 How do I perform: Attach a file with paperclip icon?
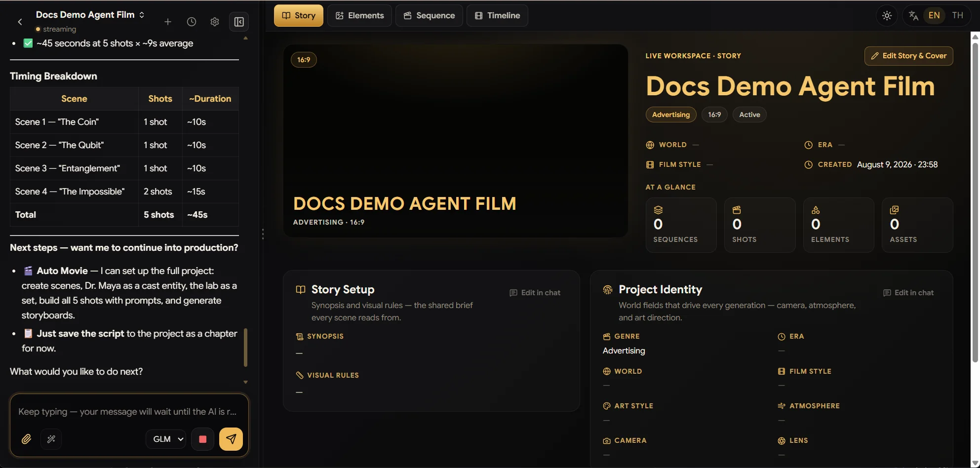coord(27,439)
